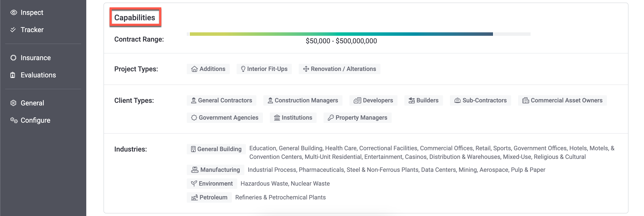The height and width of the screenshot is (216, 644).
Task: Click the Contract Range gradient bar
Action: (x=341, y=34)
